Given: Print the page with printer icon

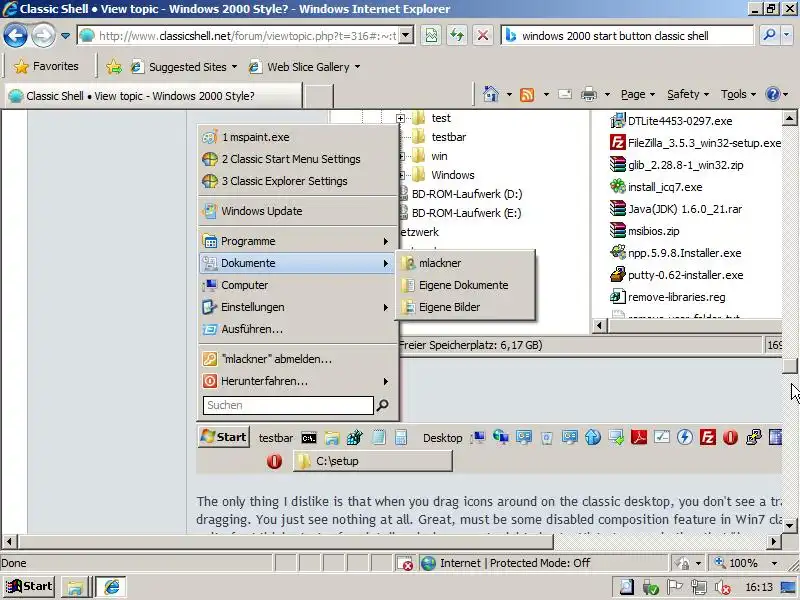Looking at the screenshot, I should click(589, 94).
